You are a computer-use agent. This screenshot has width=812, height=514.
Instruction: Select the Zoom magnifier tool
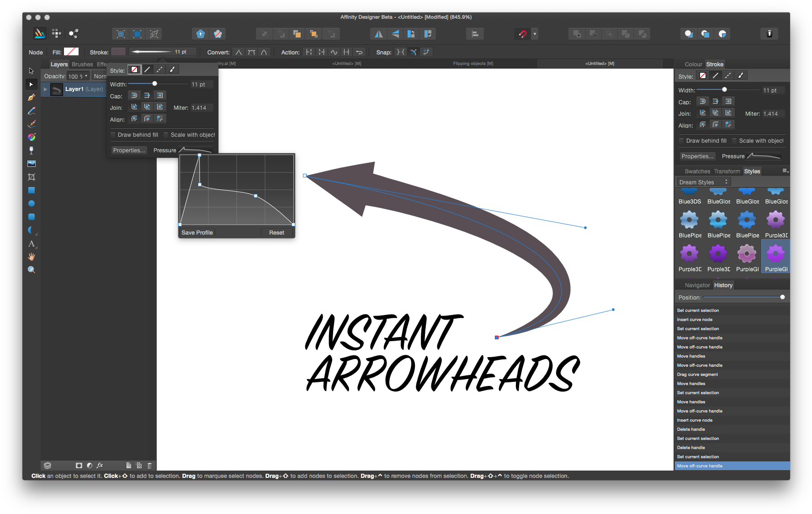[x=31, y=270]
